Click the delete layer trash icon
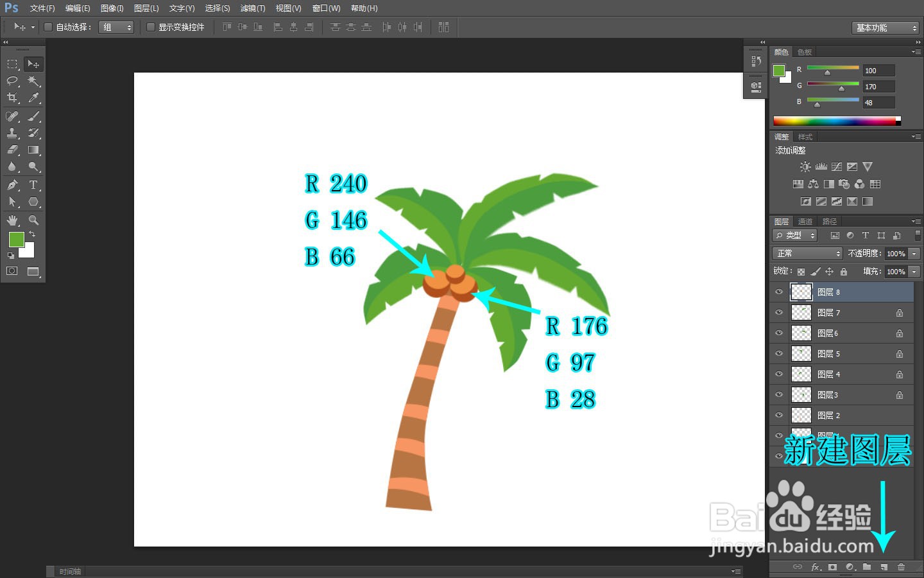Image resolution: width=924 pixels, height=578 pixels. tap(901, 567)
